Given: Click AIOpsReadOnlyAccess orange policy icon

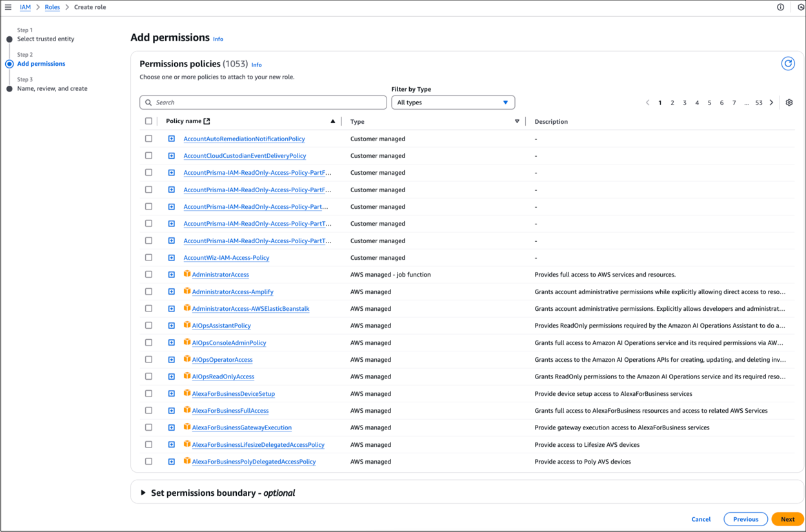Looking at the screenshot, I should coord(187,376).
